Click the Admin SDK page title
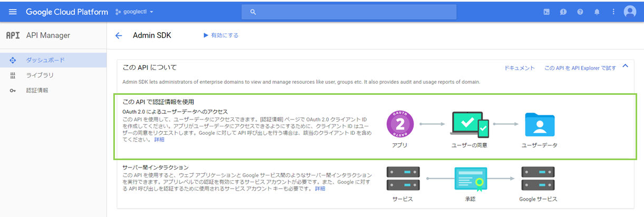The width and height of the screenshot is (644, 217). (152, 35)
